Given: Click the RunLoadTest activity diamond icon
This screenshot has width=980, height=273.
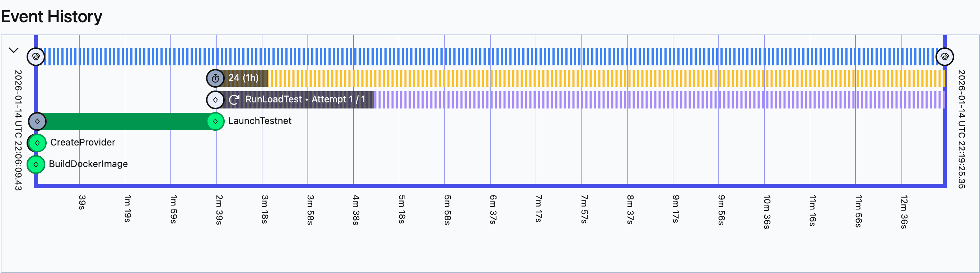Looking at the screenshot, I should point(215,100).
